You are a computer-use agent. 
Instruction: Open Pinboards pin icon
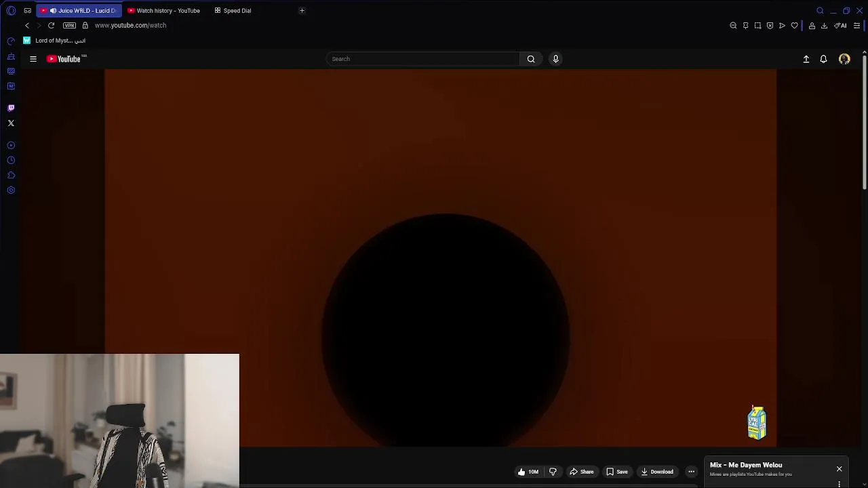[745, 26]
